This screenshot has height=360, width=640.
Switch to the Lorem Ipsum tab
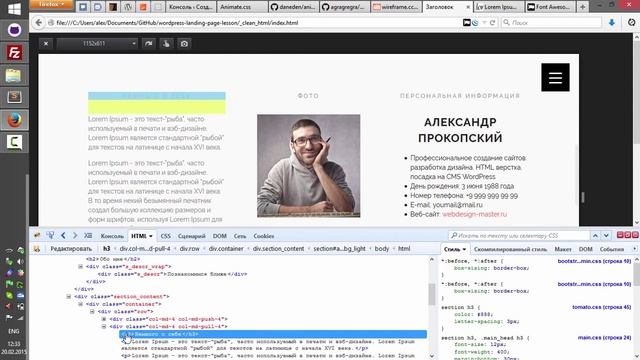click(x=499, y=7)
